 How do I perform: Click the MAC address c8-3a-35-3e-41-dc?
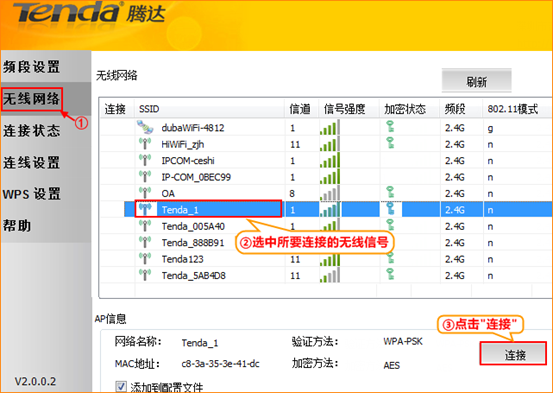click(x=220, y=363)
